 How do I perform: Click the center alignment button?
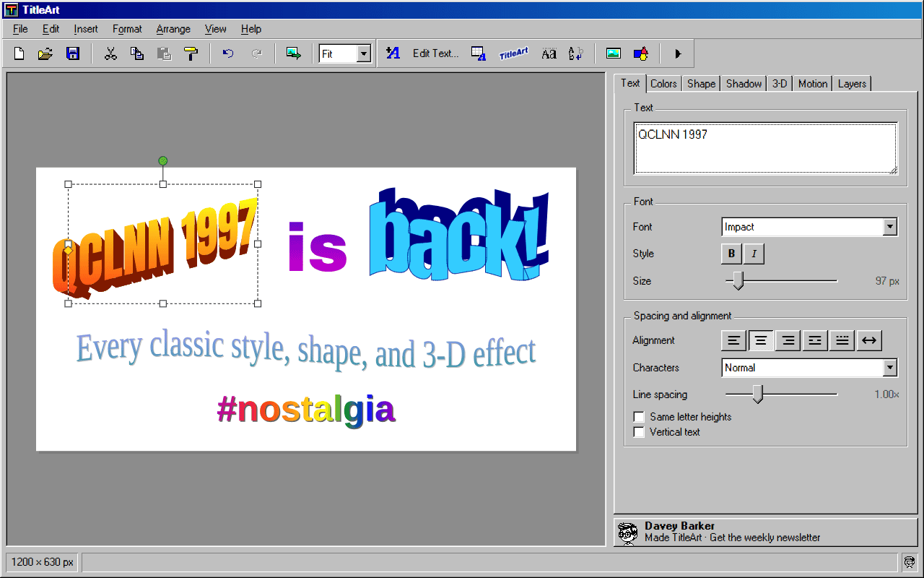(x=761, y=340)
